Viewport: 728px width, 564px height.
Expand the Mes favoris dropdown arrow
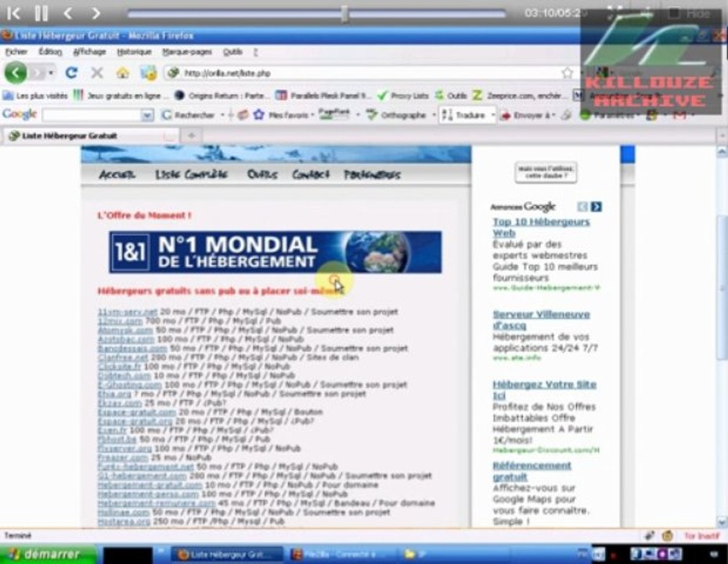pyautogui.click(x=312, y=114)
